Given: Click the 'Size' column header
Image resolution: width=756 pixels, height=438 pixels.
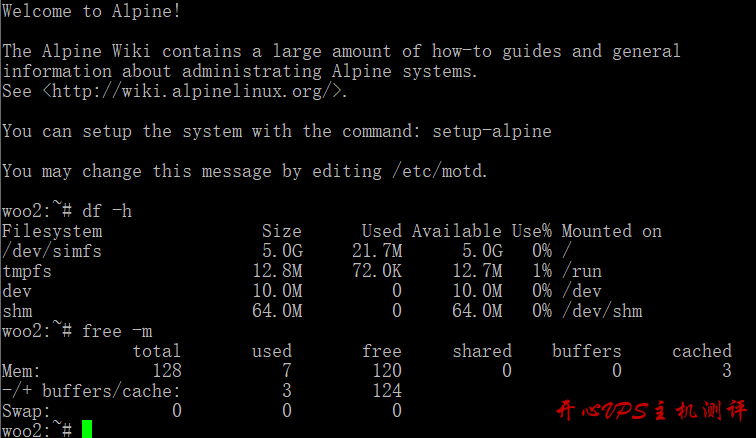Looking at the screenshot, I should tap(282, 232).
